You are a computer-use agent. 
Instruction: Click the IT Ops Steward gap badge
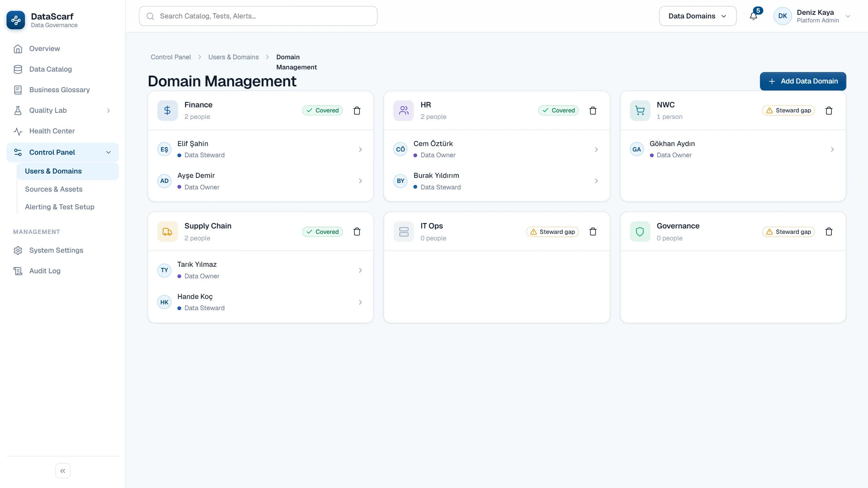(x=552, y=232)
